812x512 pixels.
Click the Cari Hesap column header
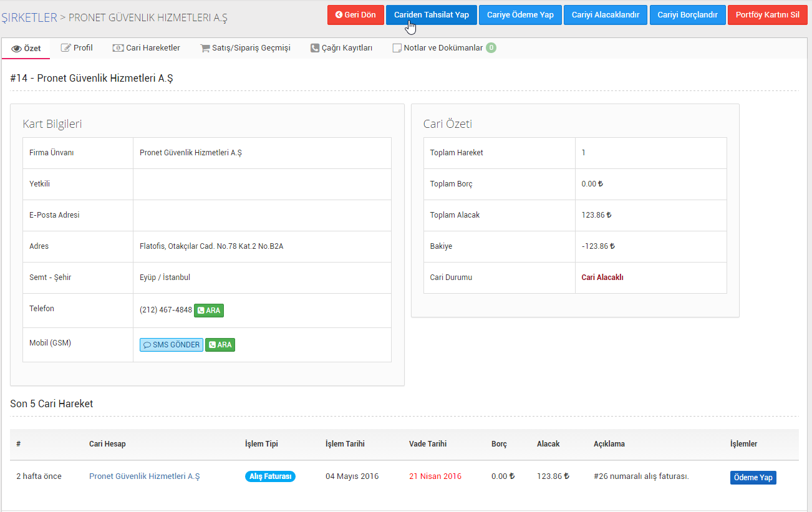pos(107,444)
